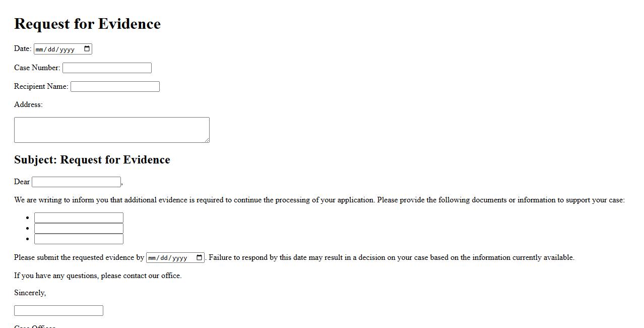Image resolution: width=644 pixels, height=328 pixels.
Task: Click the third bulleted document field
Action: (x=79, y=239)
